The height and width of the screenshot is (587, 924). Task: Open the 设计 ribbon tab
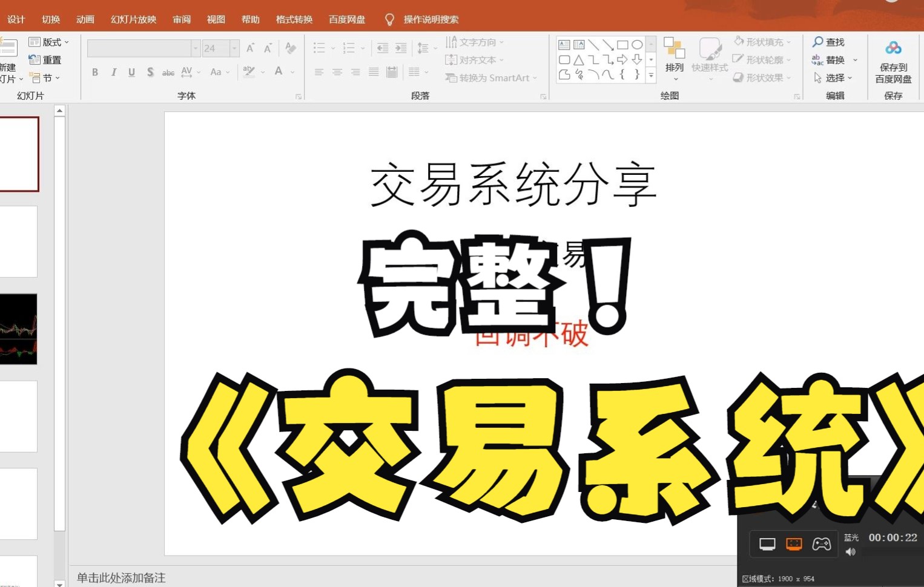coord(16,19)
